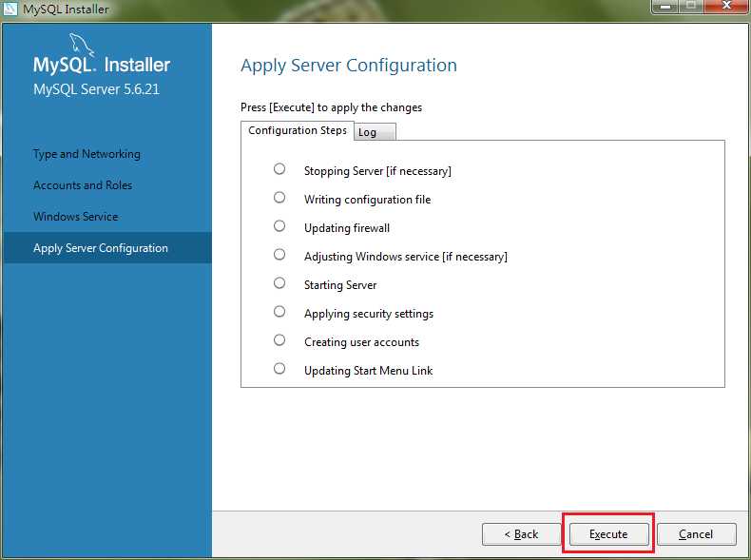Click the 'Updating Start Menu Link' text
Screen dimensions: 751x560
368,371
